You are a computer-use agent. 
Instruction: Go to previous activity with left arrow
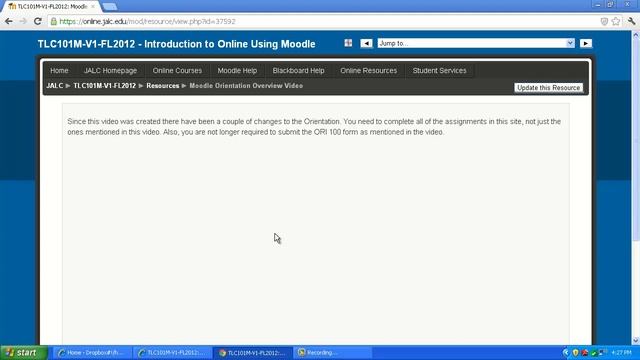(366, 43)
